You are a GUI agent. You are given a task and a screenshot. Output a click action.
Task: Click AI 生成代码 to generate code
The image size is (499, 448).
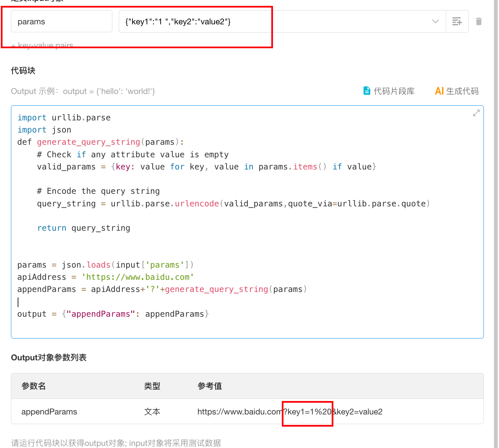pos(457,91)
